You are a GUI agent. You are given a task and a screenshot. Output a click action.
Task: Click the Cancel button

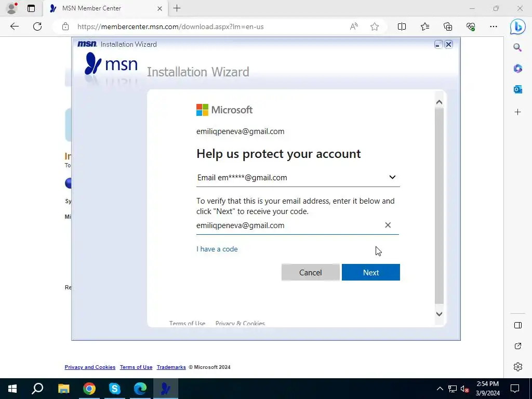pos(311,272)
